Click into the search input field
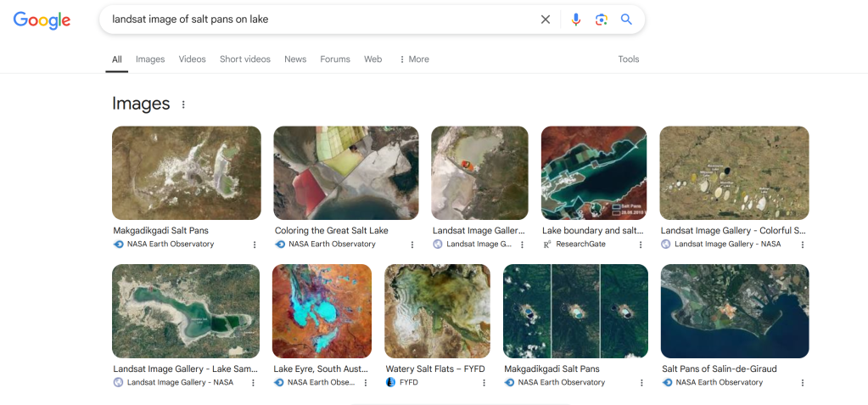Screen dimensions: 868x405 pos(322,20)
